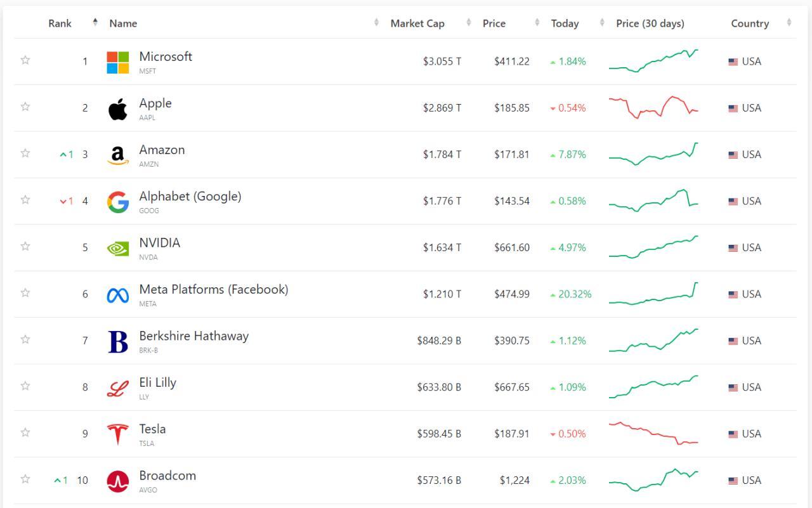Screen dimensions: 812x508
Task: Sort the table by Rank column
Action: (x=95, y=23)
